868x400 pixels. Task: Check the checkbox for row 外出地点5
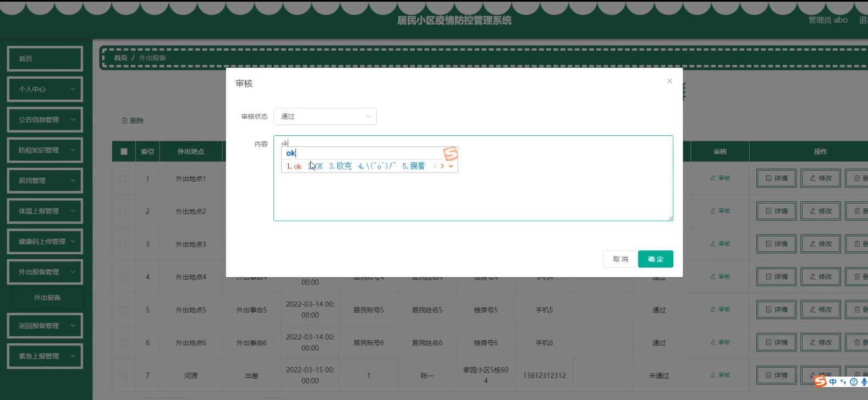123,310
